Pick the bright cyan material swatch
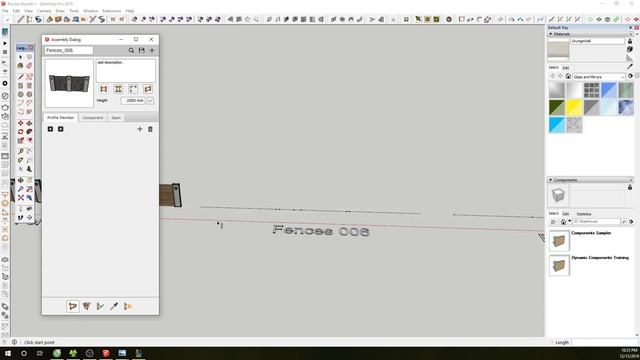Viewport: 640px width, 360px height. pyautogui.click(x=557, y=125)
